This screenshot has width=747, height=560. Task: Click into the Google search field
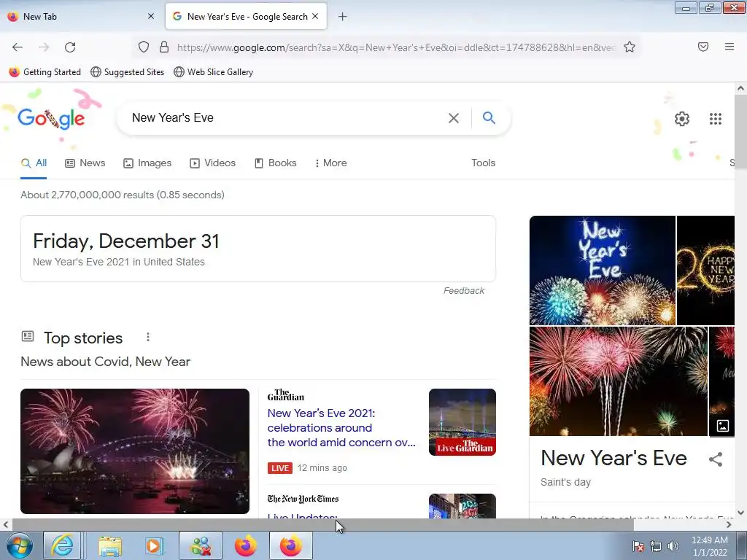(x=286, y=117)
